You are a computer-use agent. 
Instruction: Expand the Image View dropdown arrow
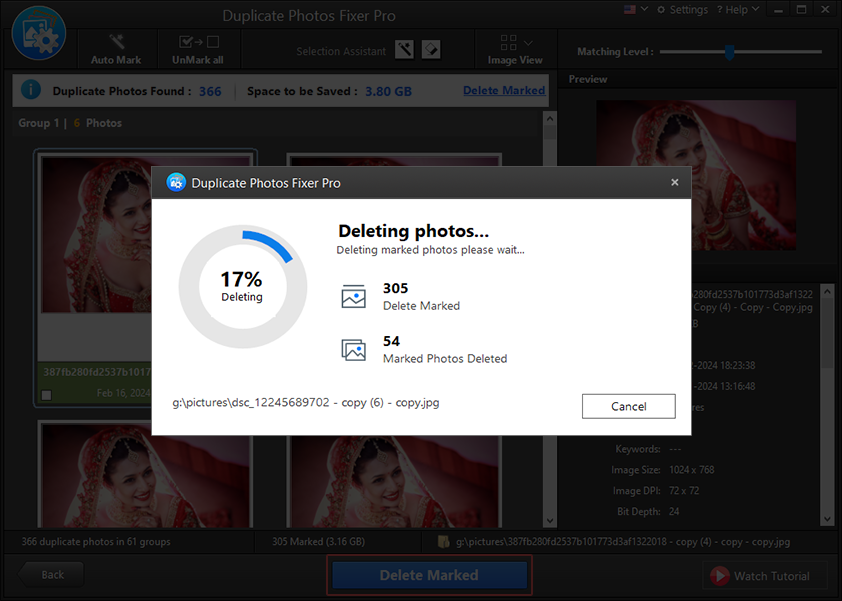pyautogui.click(x=528, y=43)
